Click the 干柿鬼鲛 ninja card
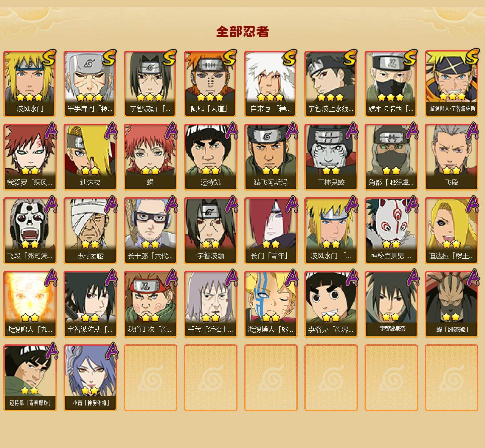The width and height of the screenshot is (485, 448). click(331, 157)
